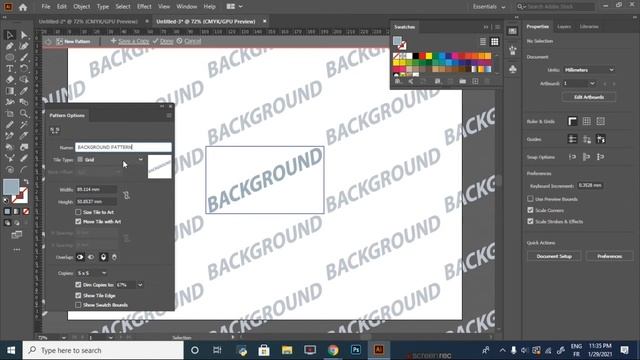Image resolution: width=640 pixels, height=360 pixels.
Task: Set overlap to Right in Front
Action: click(91, 257)
